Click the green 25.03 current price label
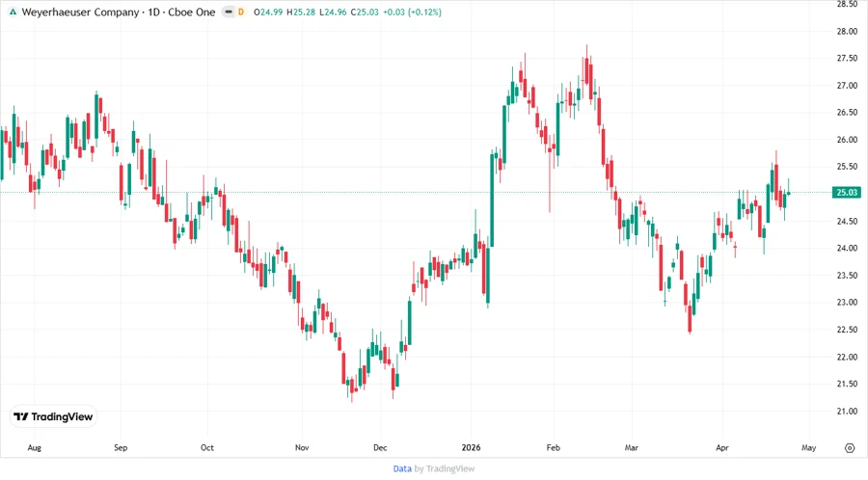 coord(847,193)
